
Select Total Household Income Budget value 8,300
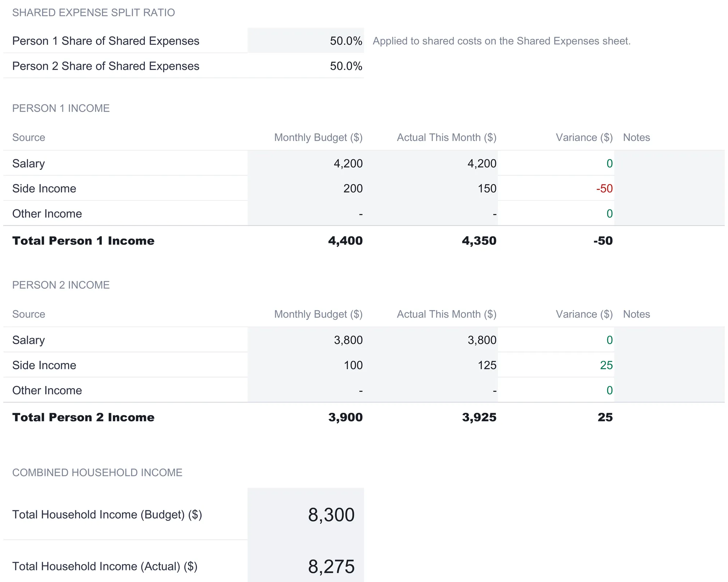[306, 514]
